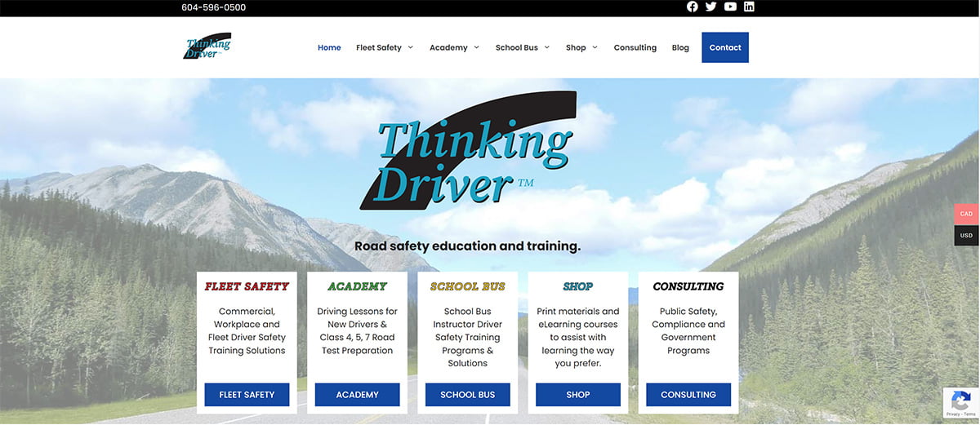The width and height of the screenshot is (980, 425).
Task: Go to the Home menu item
Action: tap(329, 47)
